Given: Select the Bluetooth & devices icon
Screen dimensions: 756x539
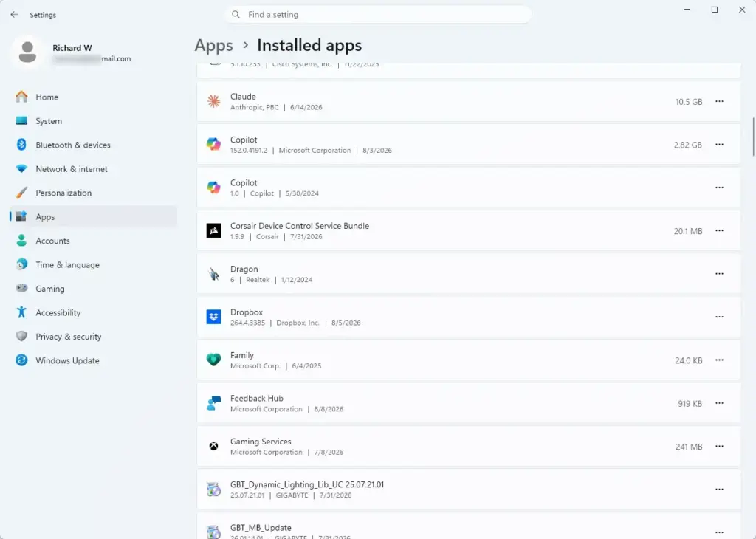Looking at the screenshot, I should (21, 145).
